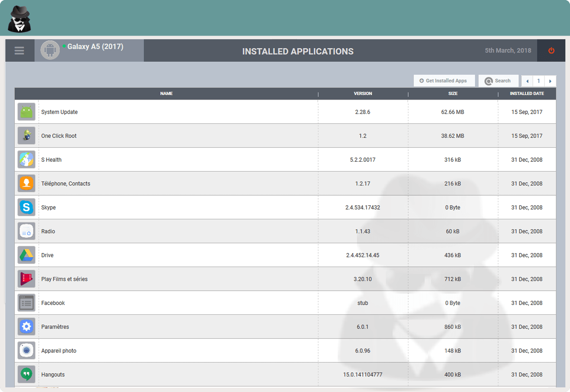
Task: Click the Google Drive app icon
Action: coord(26,255)
